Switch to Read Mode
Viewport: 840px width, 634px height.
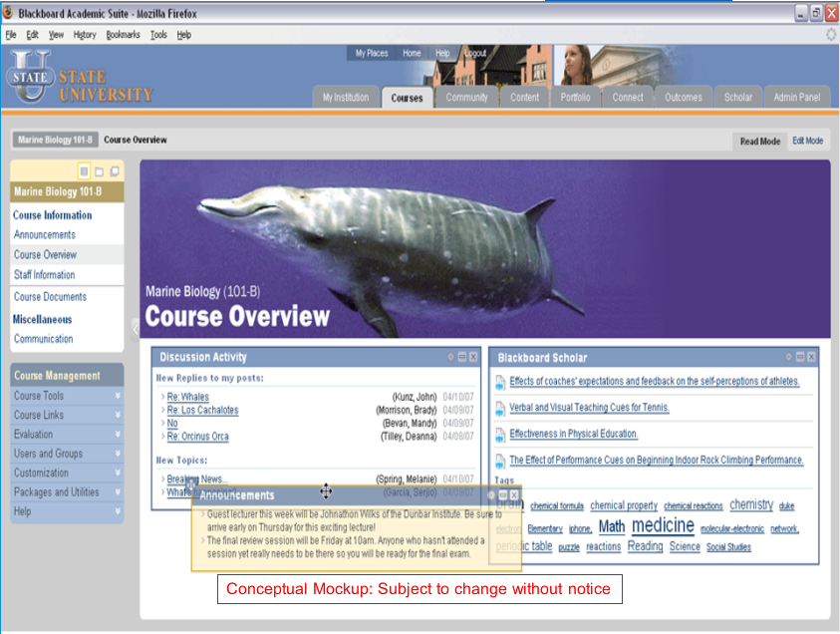(759, 142)
